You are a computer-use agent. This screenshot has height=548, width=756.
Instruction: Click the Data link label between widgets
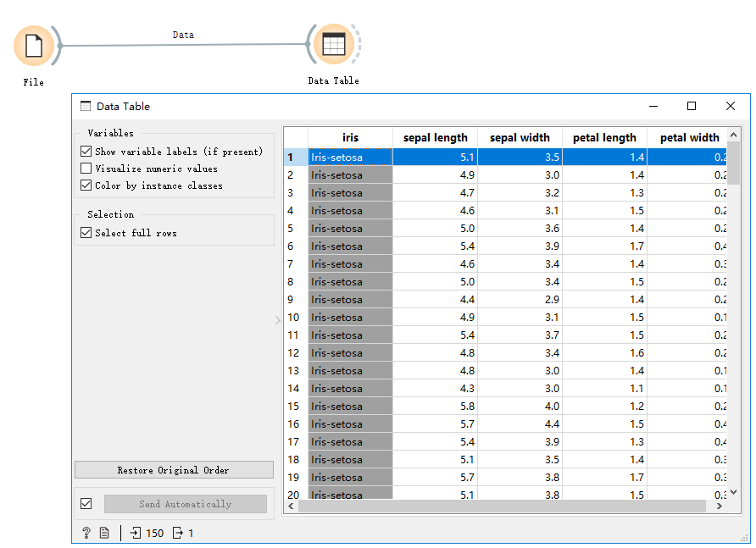pyautogui.click(x=183, y=35)
